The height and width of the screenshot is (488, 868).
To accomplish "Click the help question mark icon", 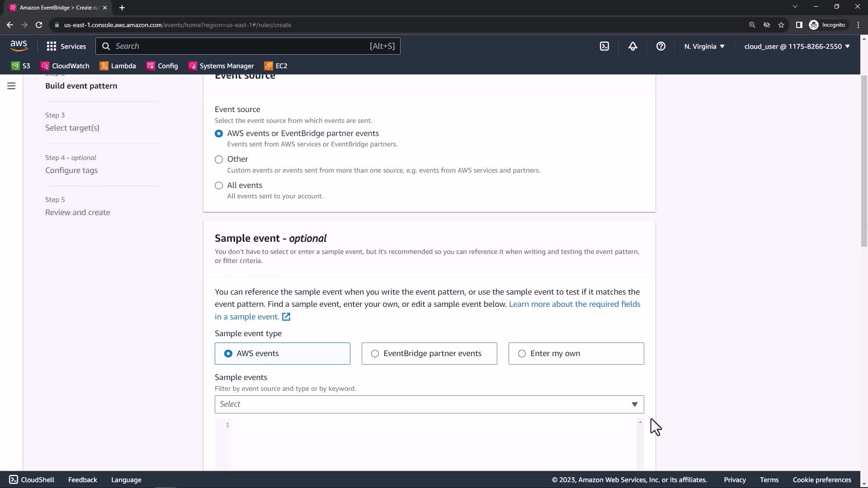I will pos(660,46).
